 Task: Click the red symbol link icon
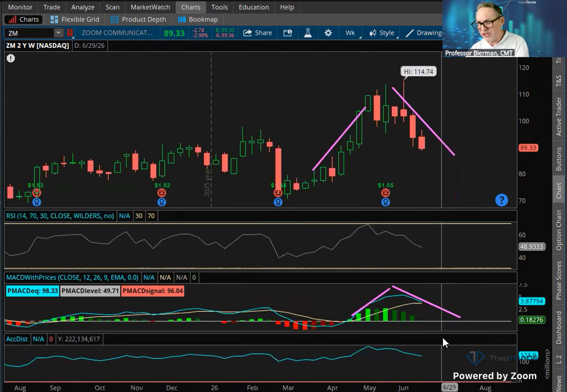70,33
